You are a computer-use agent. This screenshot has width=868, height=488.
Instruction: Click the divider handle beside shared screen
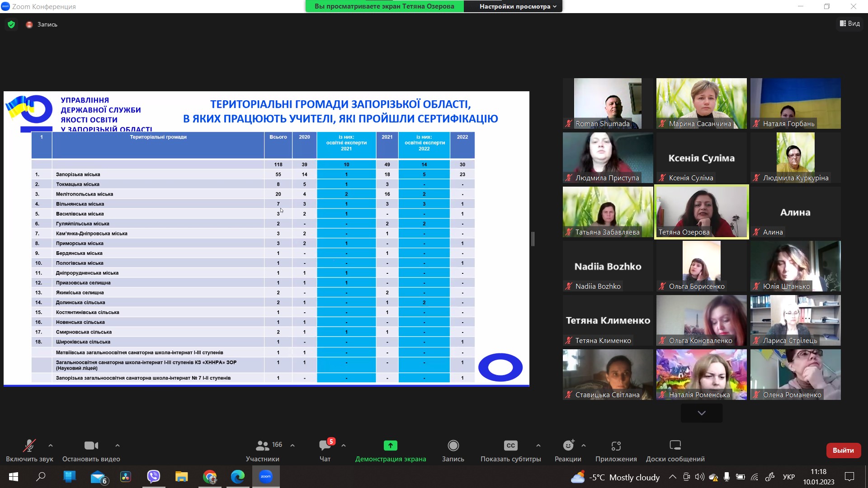(533, 239)
